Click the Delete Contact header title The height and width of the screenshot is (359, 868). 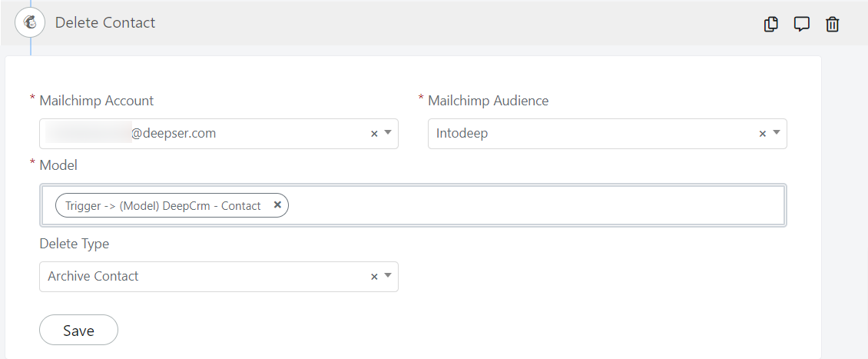105,23
